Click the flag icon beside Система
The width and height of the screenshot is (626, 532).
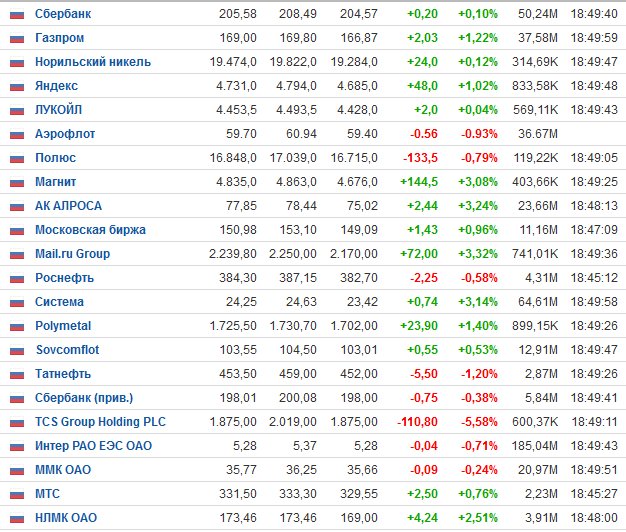coord(17,303)
